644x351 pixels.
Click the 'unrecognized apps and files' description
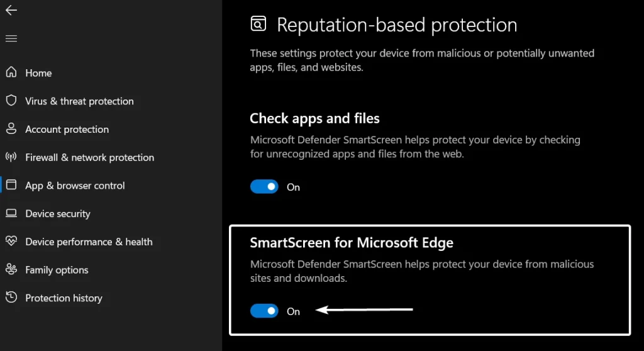[415, 147]
